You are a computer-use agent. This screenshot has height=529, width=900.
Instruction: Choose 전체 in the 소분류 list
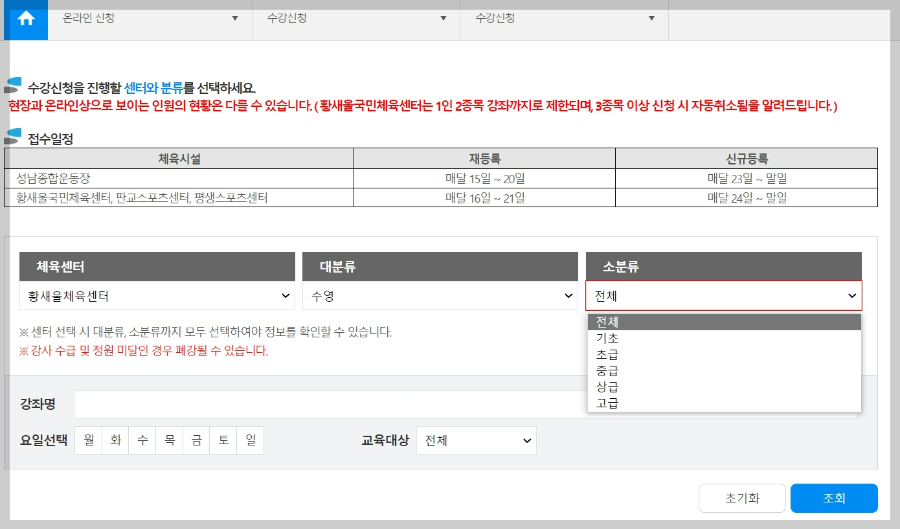724,322
